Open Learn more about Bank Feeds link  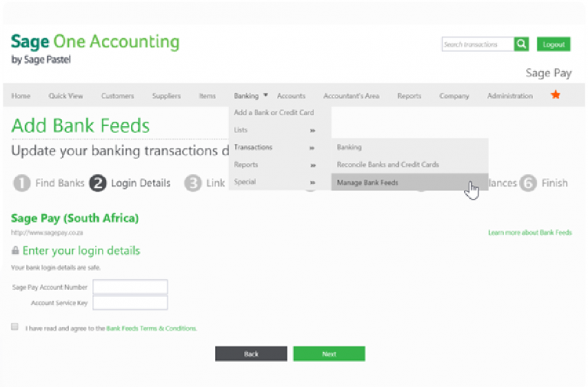point(530,233)
